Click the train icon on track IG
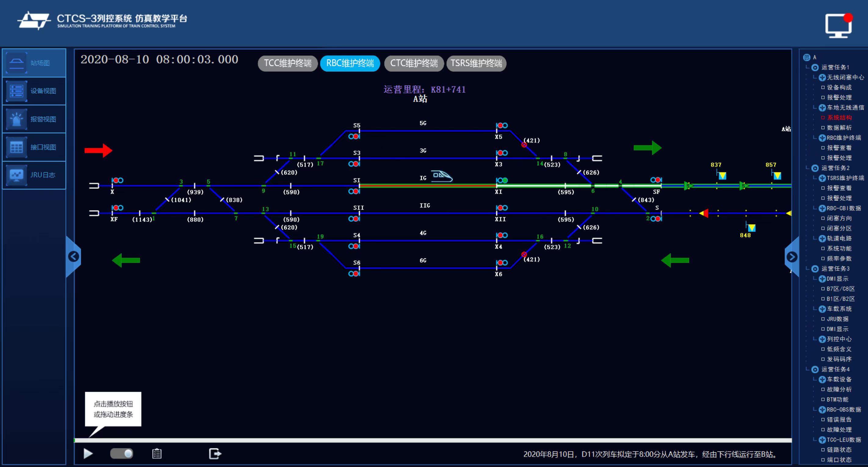The width and height of the screenshot is (868, 467). pyautogui.click(x=441, y=176)
